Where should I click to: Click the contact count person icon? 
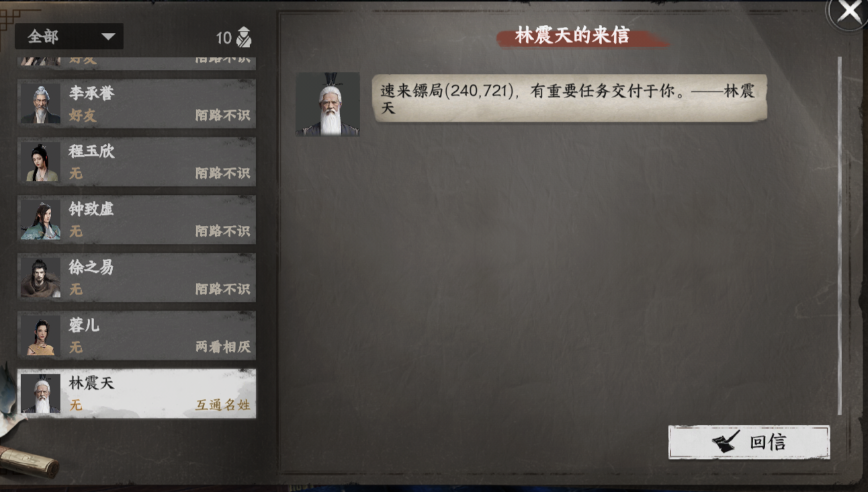click(x=244, y=37)
